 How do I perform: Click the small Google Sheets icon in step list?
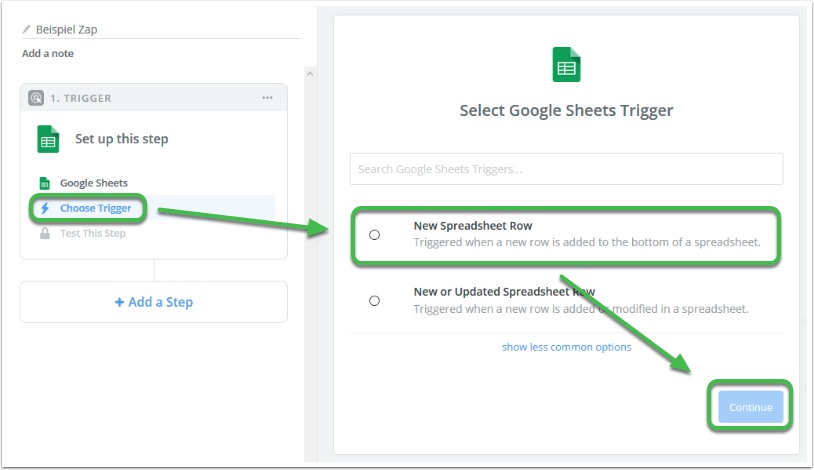tap(45, 183)
